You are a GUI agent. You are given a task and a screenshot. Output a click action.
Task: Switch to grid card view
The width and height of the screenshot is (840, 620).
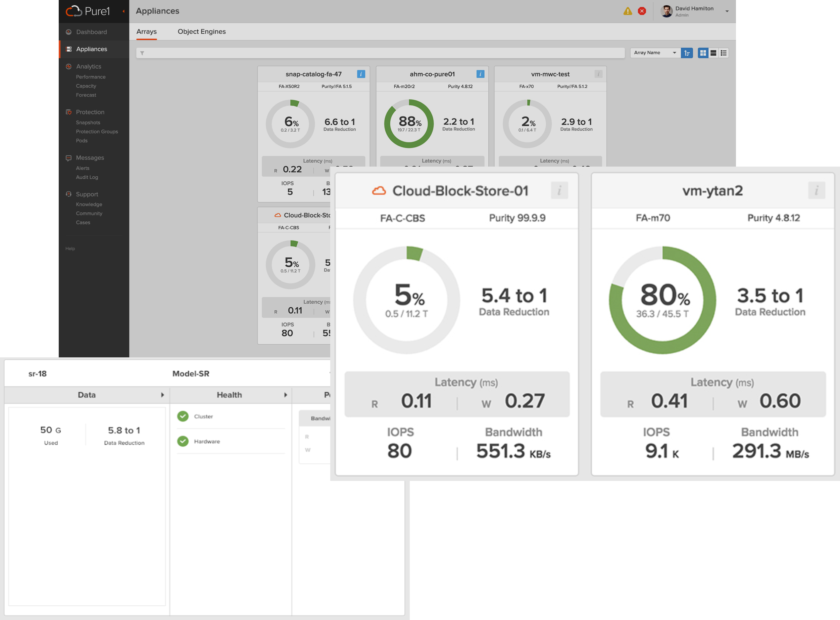tap(703, 53)
